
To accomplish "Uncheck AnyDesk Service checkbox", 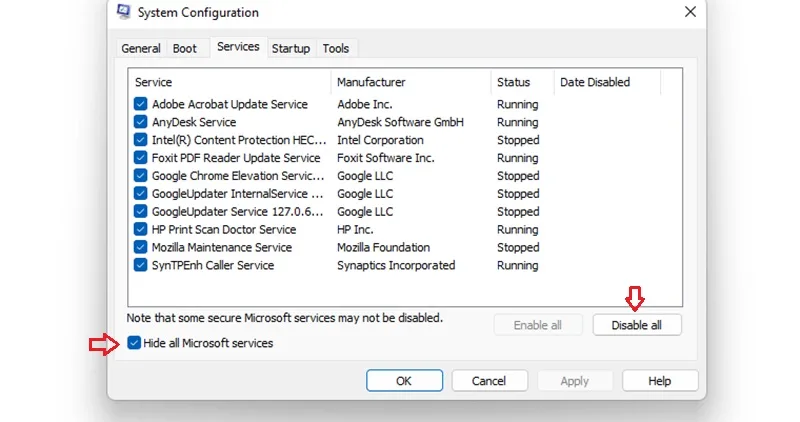I will pos(140,122).
